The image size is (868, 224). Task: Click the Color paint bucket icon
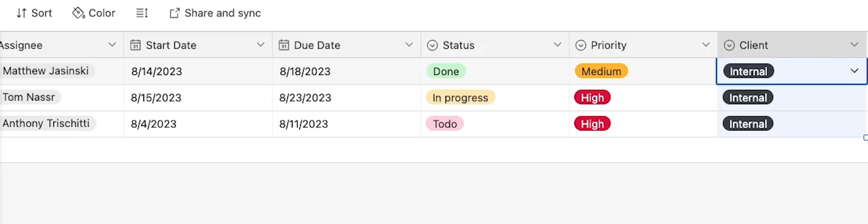[x=78, y=13]
